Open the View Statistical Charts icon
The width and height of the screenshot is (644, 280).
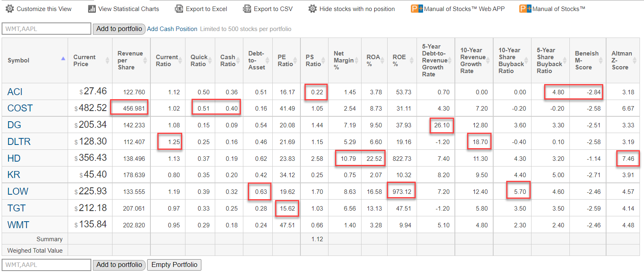click(x=92, y=9)
